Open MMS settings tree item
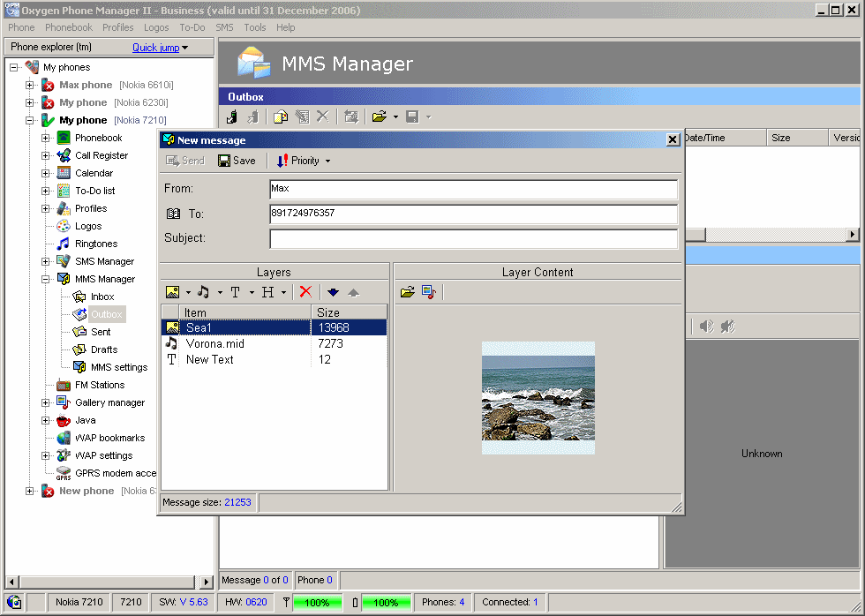This screenshot has width=865, height=616. (119, 367)
